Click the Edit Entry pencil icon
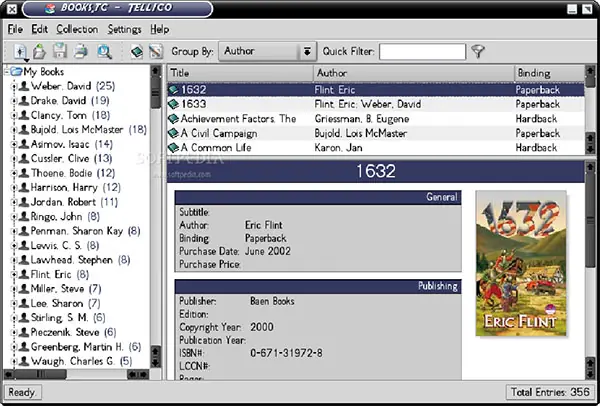Screen dimensions: 600x406 tap(156, 52)
